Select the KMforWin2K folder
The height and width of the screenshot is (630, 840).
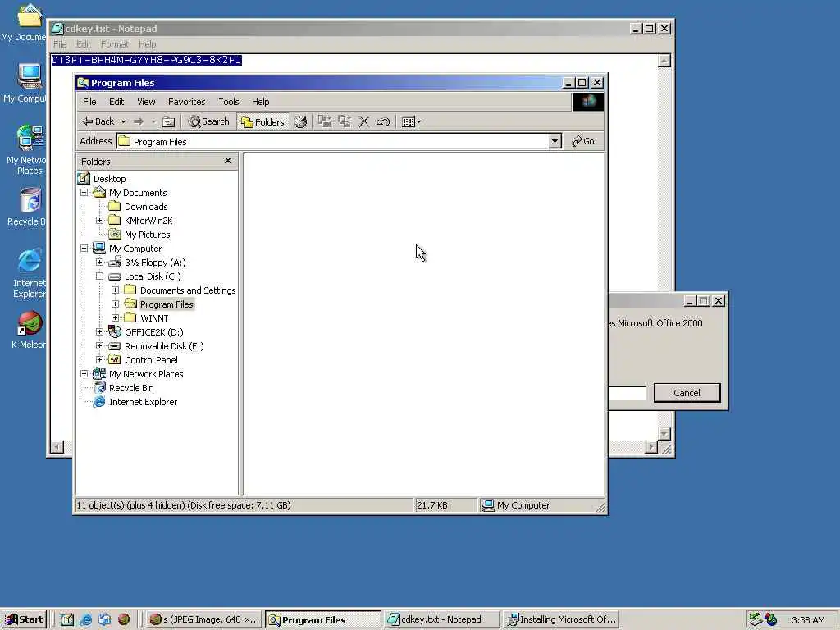point(148,221)
